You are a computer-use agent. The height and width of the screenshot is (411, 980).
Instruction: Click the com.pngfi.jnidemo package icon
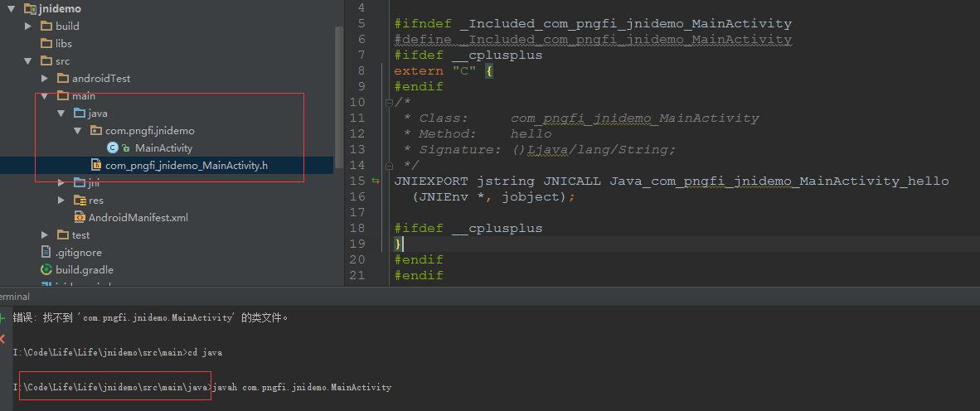pyautogui.click(x=95, y=131)
